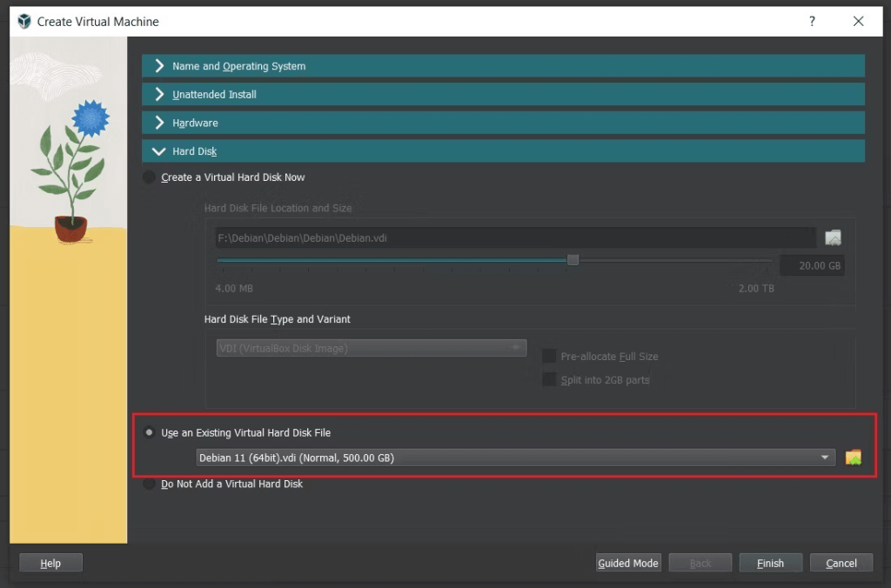891x588 pixels.
Task: Expand the Name and Operating System section
Action: click(x=501, y=65)
